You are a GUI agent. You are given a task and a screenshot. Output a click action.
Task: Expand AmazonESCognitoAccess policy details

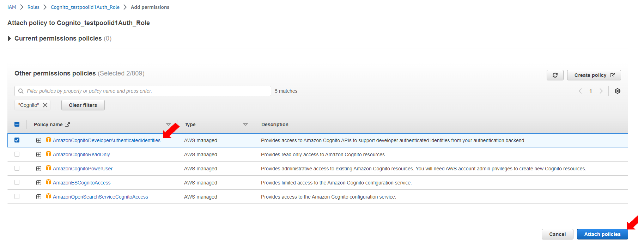pos(39,183)
